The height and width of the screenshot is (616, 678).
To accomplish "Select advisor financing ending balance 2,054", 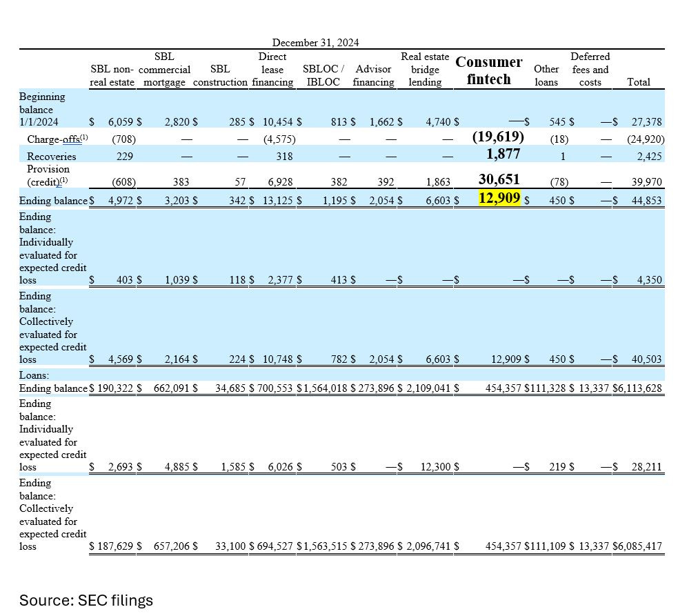I will click(381, 201).
